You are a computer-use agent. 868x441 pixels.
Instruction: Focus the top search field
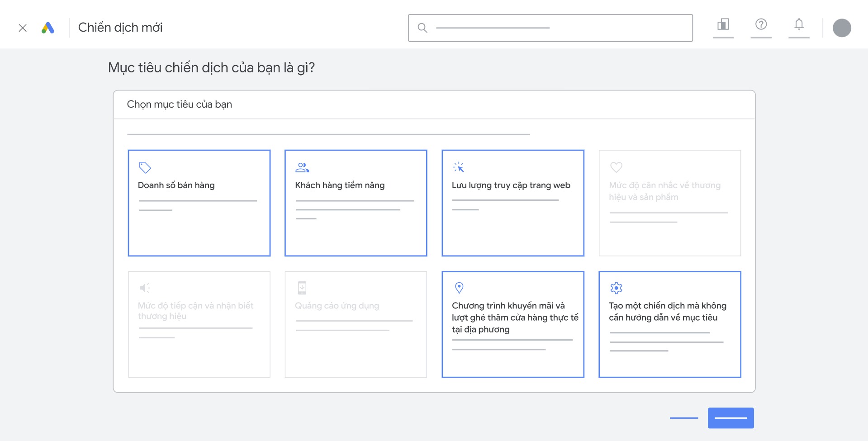pyautogui.click(x=550, y=28)
